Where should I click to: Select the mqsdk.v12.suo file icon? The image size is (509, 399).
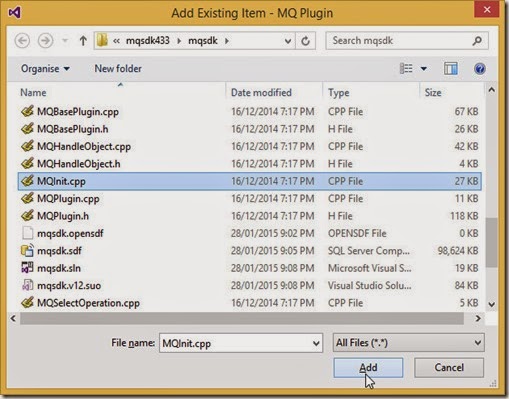[27, 285]
